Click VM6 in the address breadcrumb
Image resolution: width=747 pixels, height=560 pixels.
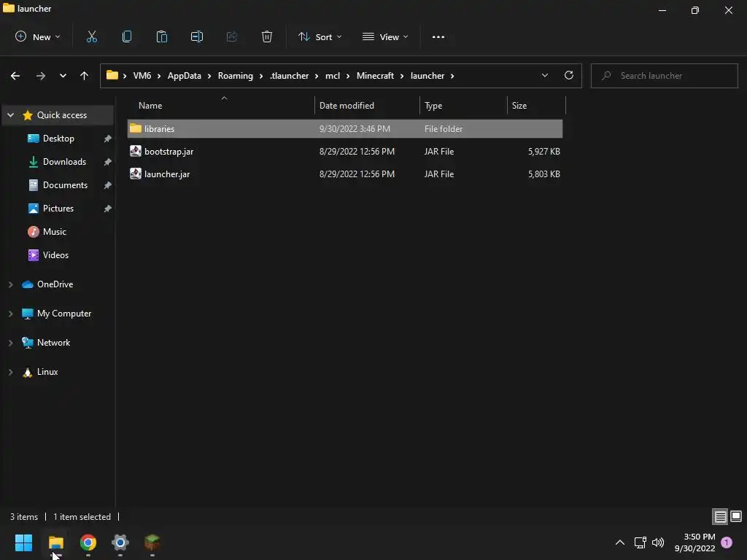point(142,76)
